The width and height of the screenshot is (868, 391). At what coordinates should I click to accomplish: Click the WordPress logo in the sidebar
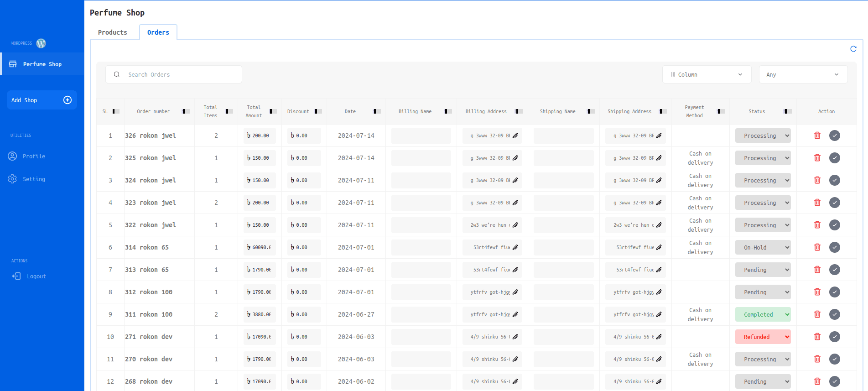[x=41, y=43]
